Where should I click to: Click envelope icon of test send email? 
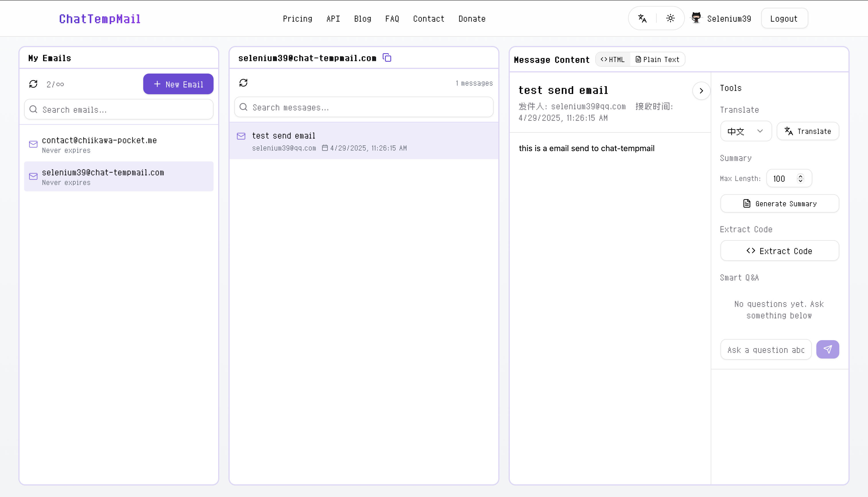pos(241,136)
